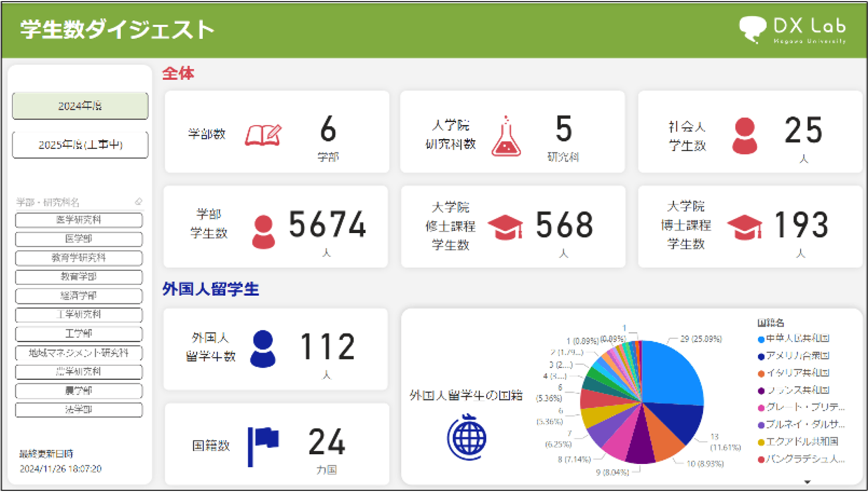Screen dimensions: 868x492
Task: Click the last-updated timestamp 2024/11/26
Action: (x=60, y=469)
